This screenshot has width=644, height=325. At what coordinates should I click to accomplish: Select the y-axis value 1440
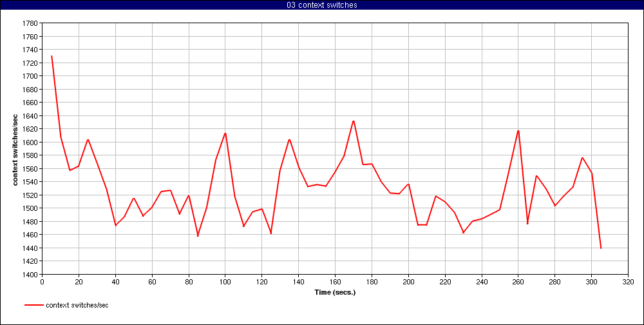pyautogui.click(x=31, y=248)
